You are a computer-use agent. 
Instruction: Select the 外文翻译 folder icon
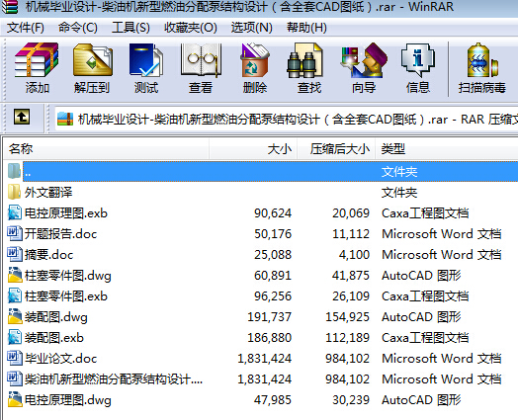(14, 192)
